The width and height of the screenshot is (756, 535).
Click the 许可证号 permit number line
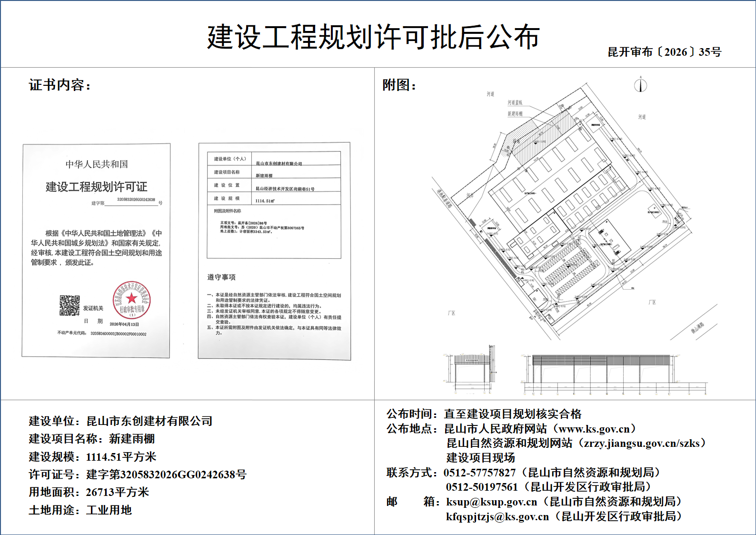(138, 474)
